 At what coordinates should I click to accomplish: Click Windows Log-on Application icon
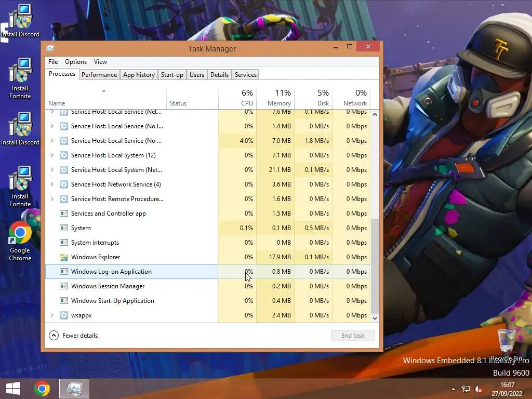tap(63, 271)
